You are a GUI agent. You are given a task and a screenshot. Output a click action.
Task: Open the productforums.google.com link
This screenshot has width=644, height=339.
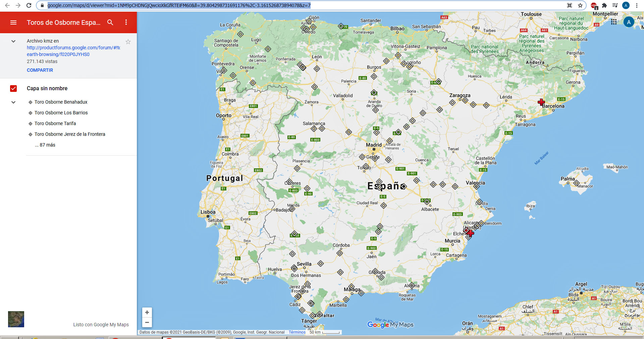click(73, 51)
